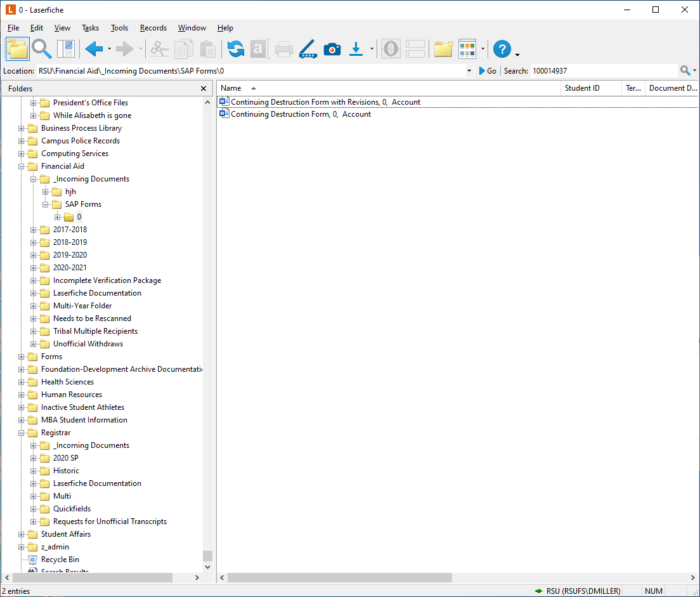Click the folder tree horizontal scrollbar thumb
This screenshot has height=597, width=700.
click(x=92, y=578)
